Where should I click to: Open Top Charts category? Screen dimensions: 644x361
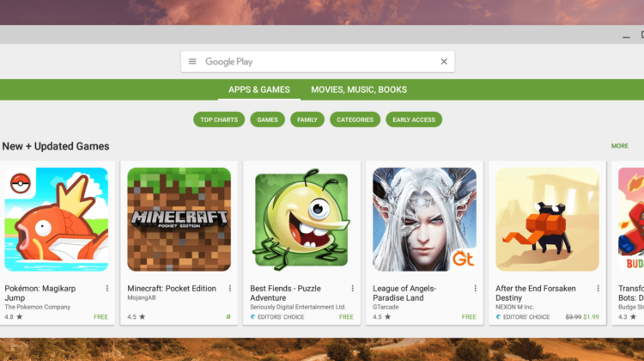(x=219, y=119)
